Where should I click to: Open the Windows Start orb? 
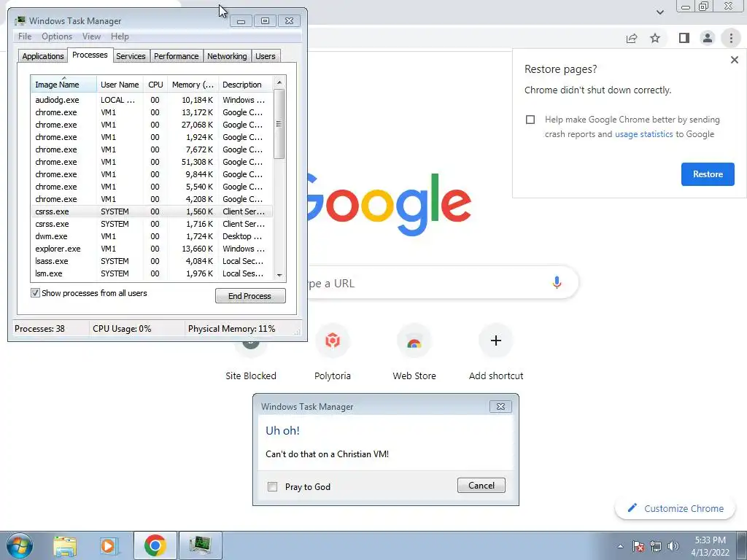(20, 545)
